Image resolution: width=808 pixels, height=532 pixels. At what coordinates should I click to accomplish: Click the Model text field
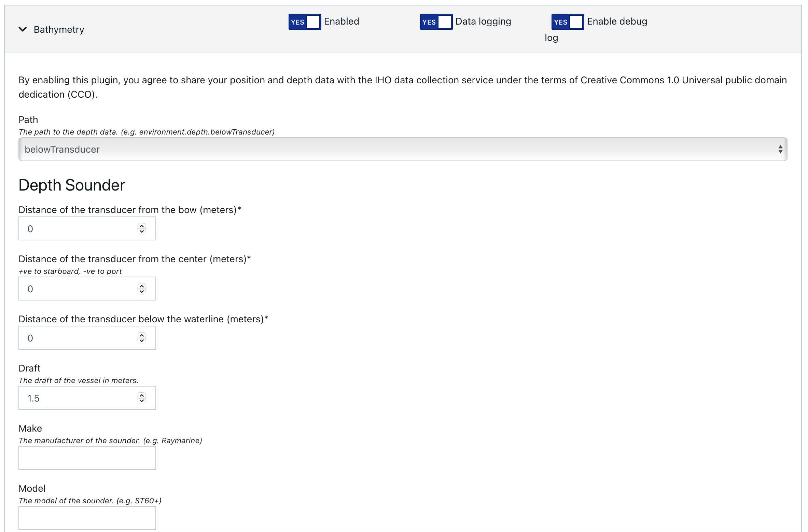tap(87, 518)
